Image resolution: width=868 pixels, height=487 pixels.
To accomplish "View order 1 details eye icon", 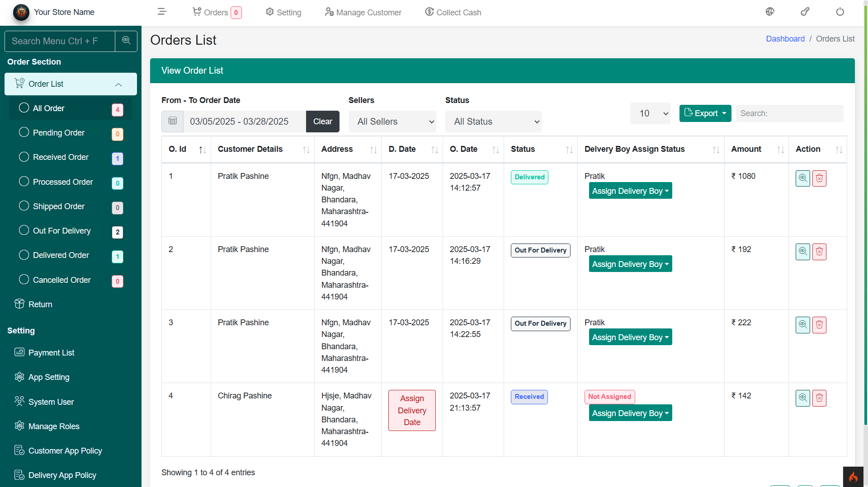I will coord(803,178).
